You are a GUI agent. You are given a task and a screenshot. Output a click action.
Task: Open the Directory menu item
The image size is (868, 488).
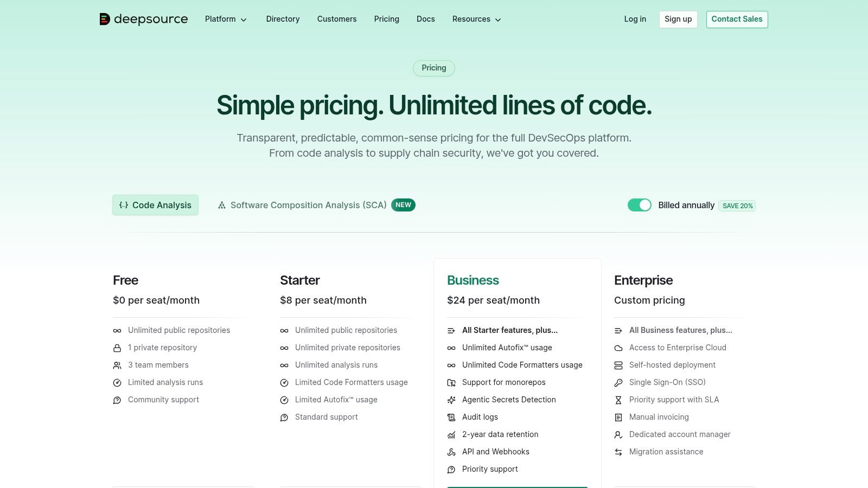(283, 20)
